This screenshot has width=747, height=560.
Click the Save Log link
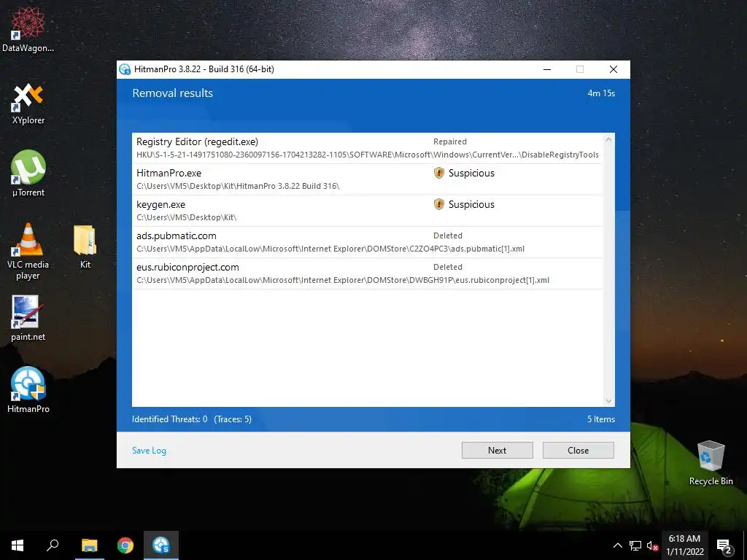point(149,451)
